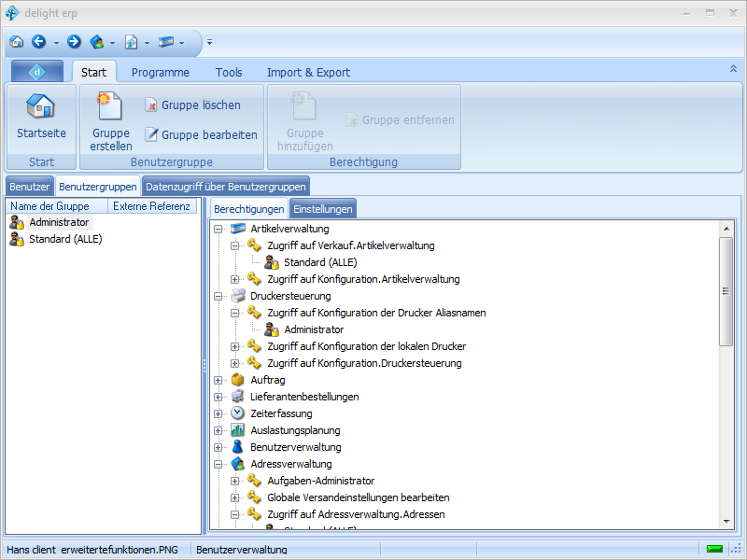Open the Einstellungen tab
This screenshot has width=747, height=560.
click(322, 209)
